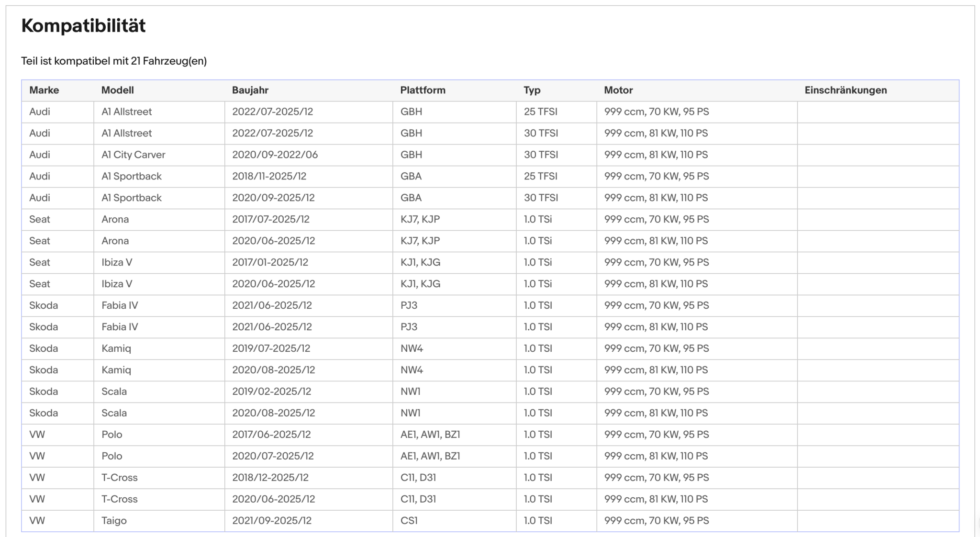This screenshot has width=980, height=537.
Task: Select 'GBH' in the A1 City Carver row
Action: click(412, 155)
